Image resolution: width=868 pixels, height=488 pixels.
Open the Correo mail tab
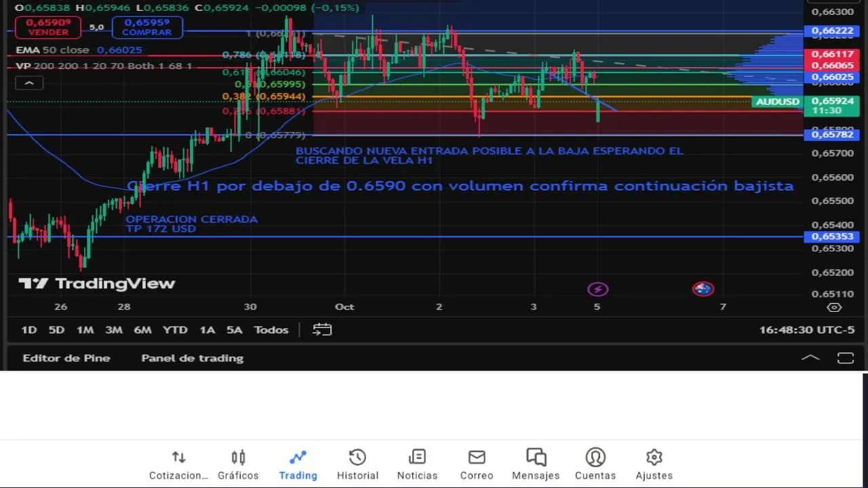click(477, 465)
